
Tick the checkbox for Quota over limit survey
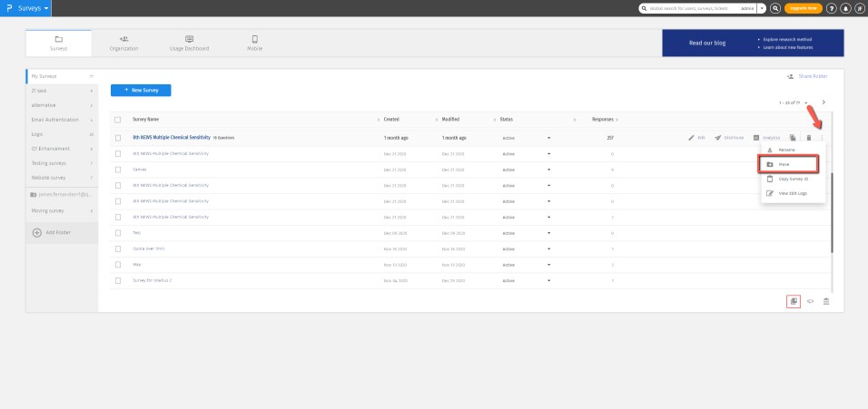[118, 249]
